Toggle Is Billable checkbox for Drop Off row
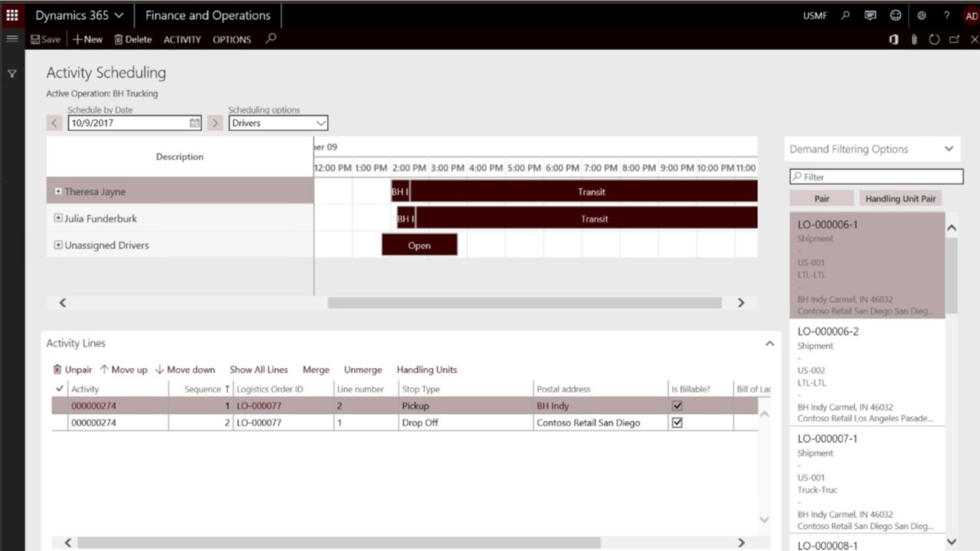This screenshot has width=980, height=551. tap(677, 422)
